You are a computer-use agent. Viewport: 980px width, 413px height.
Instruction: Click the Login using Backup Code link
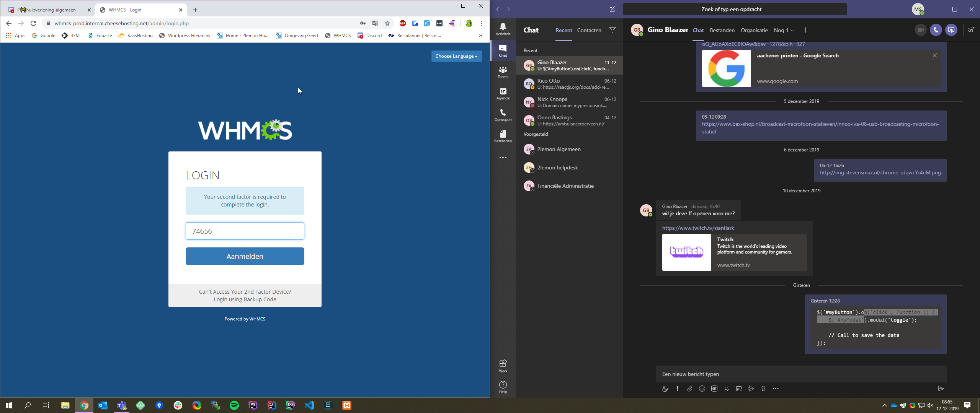point(245,299)
